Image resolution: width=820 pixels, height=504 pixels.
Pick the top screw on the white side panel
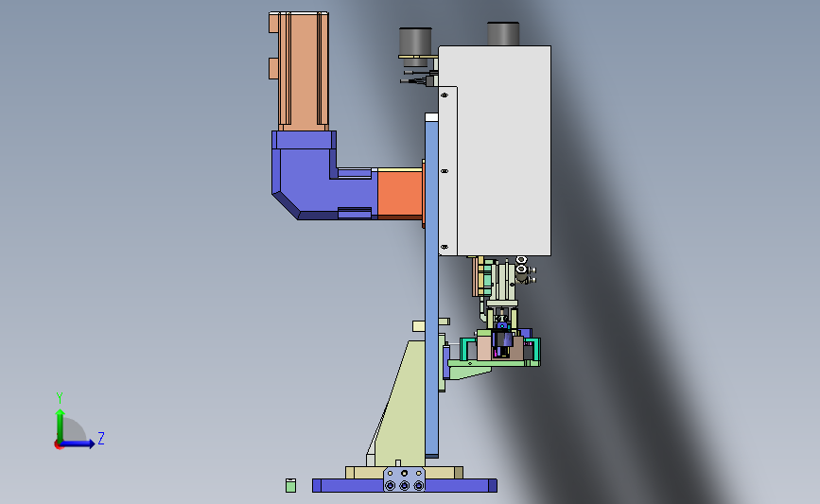(445, 96)
